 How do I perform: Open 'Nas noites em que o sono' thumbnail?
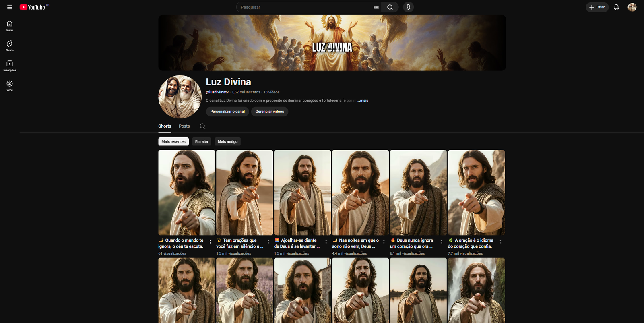361,193
